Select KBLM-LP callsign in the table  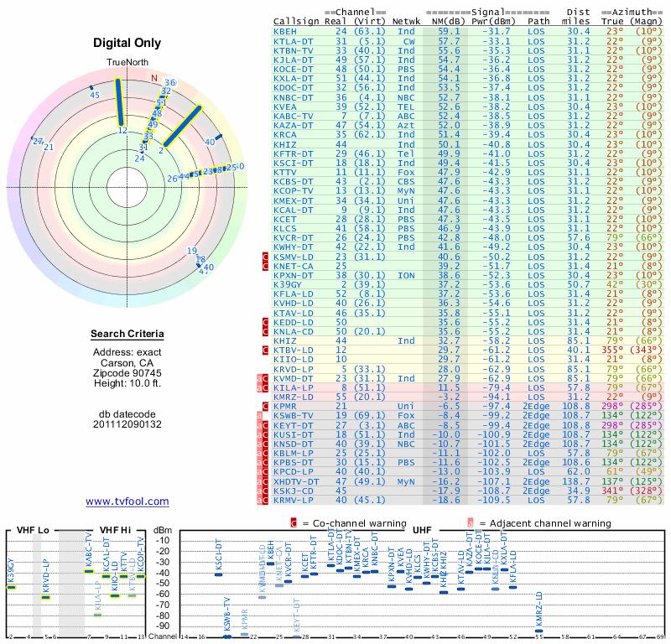point(293,453)
